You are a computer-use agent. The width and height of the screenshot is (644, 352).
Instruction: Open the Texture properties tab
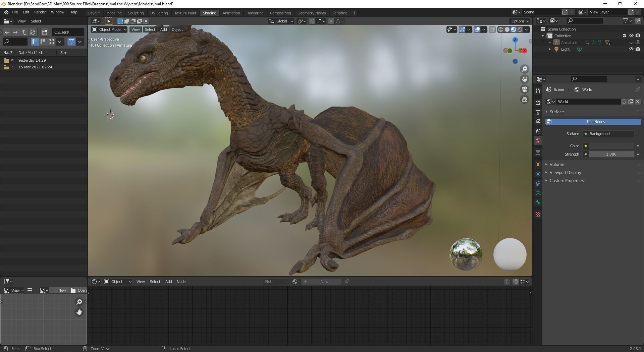(538, 214)
